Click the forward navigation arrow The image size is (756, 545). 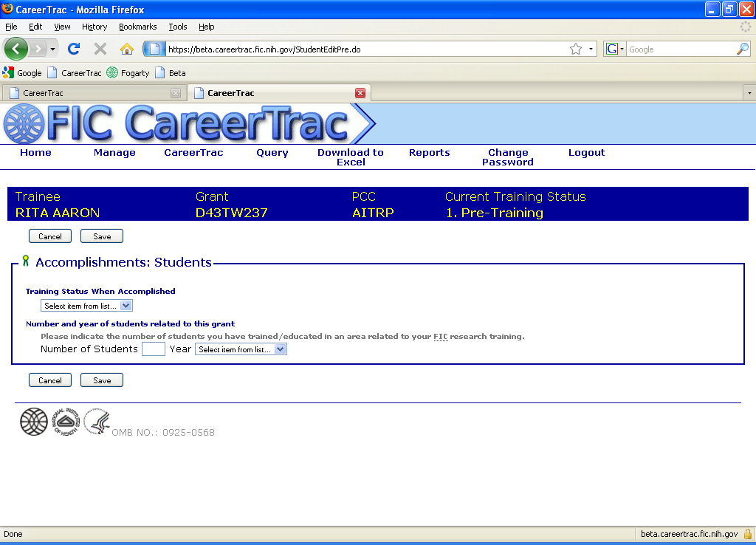pyautogui.click(x=38, y=49)
